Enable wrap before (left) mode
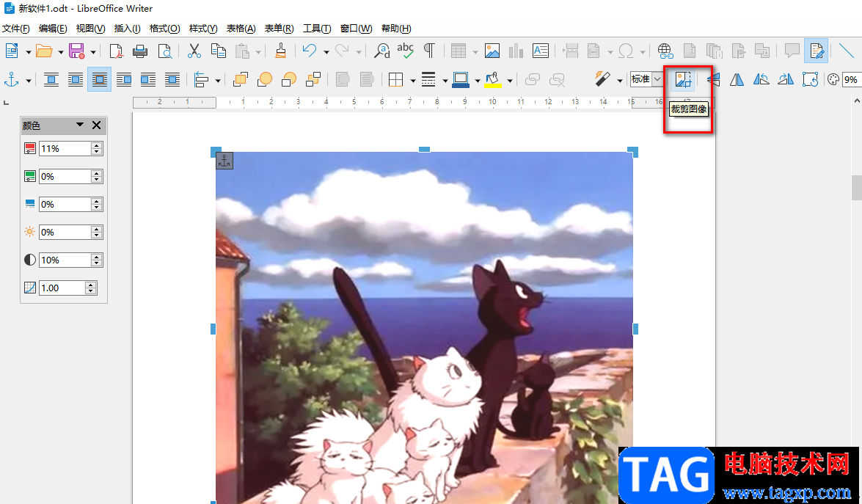862x504 pixels. 124,80
